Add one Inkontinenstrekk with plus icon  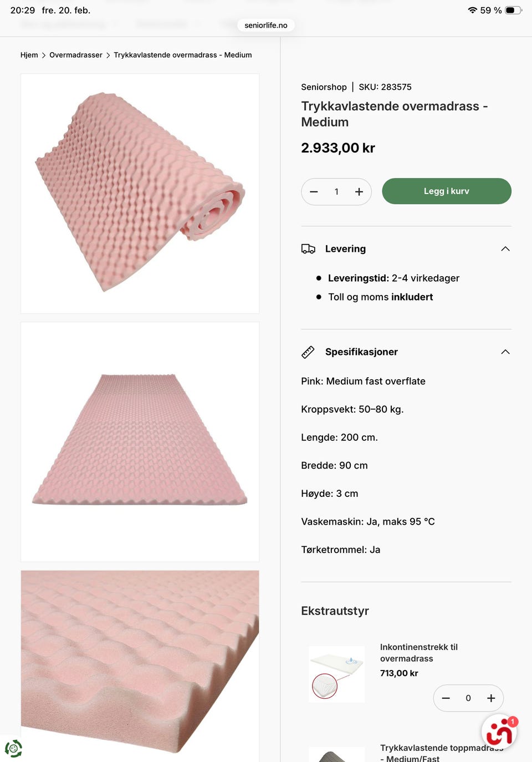coord(490,698)
